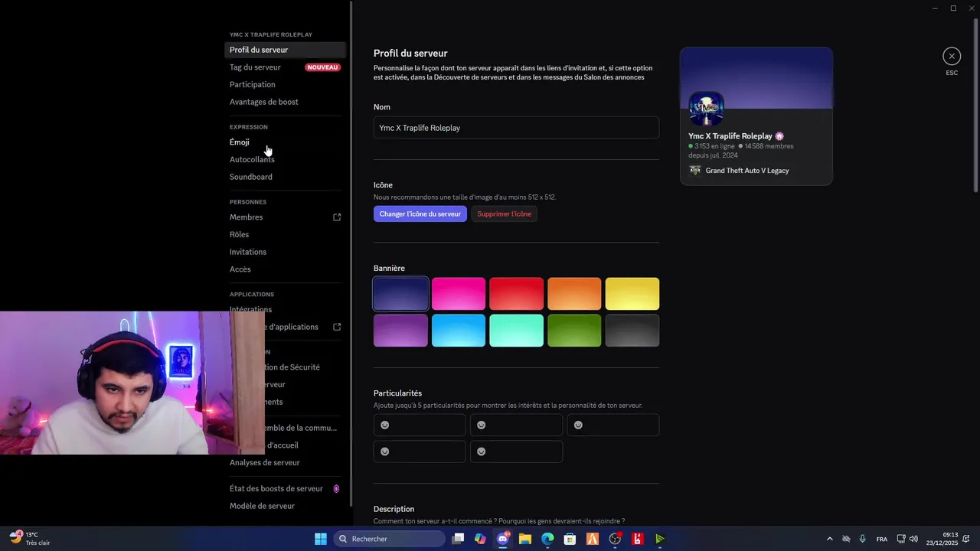Viewport: 980px width, 551px height.
Task: Click the green arrow app icon on taskbar
Action: [x=660, y=539]
